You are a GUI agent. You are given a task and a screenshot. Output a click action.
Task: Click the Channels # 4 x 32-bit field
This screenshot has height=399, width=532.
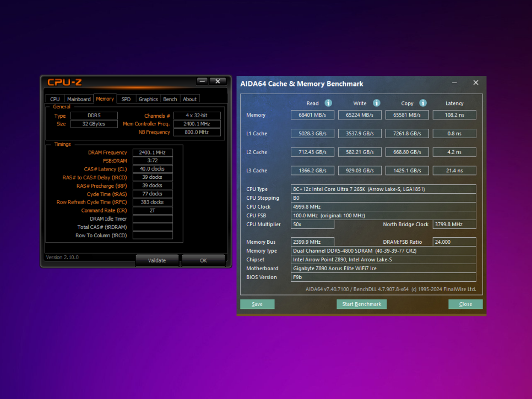tap(197, 116)
